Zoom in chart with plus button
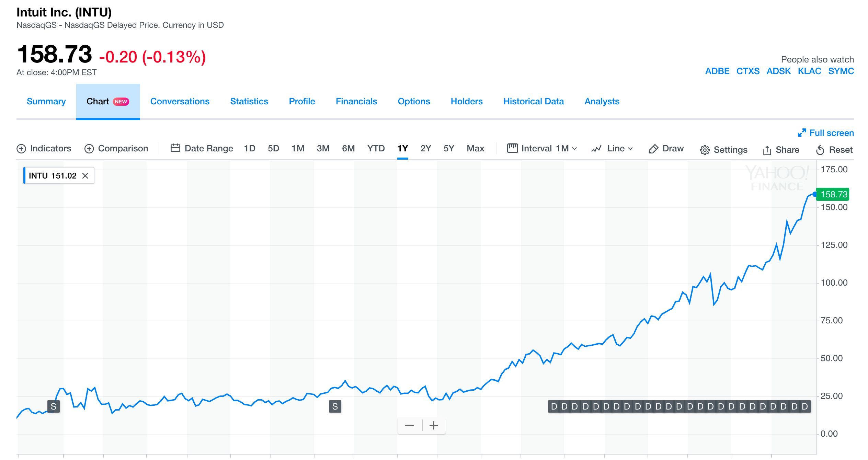868x460 pixels. (434, 425)
